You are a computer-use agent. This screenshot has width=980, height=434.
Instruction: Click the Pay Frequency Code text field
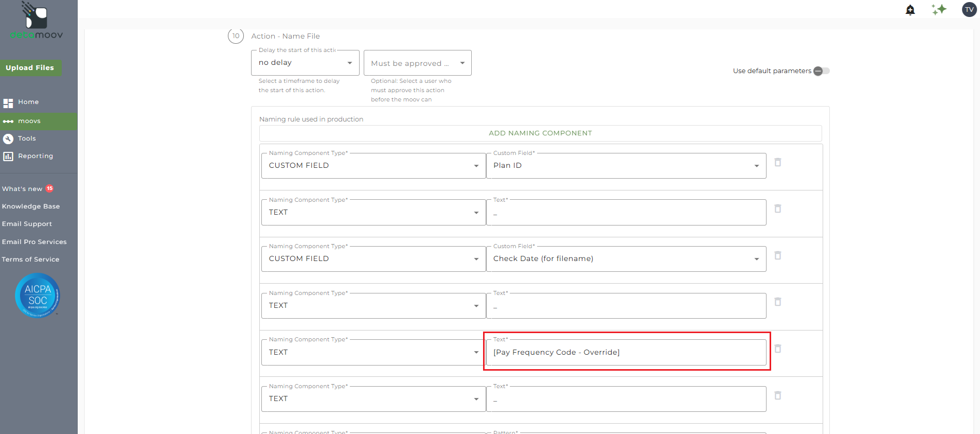click(626, 353)
